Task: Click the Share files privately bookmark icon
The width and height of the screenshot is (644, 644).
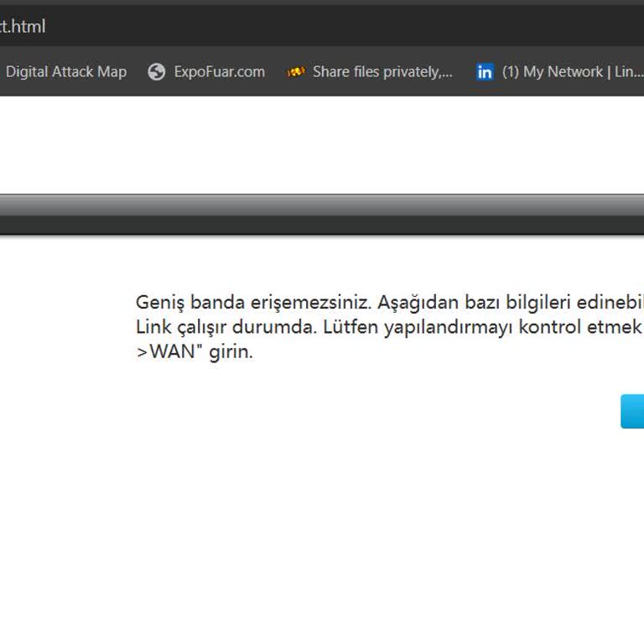Action: tap(296, 72)
